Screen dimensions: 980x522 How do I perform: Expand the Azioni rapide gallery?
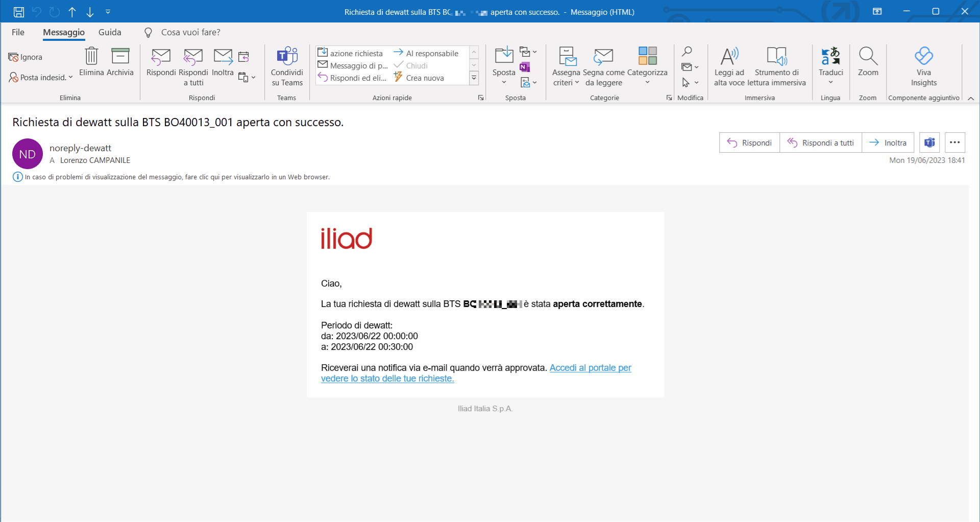(474, 78)
